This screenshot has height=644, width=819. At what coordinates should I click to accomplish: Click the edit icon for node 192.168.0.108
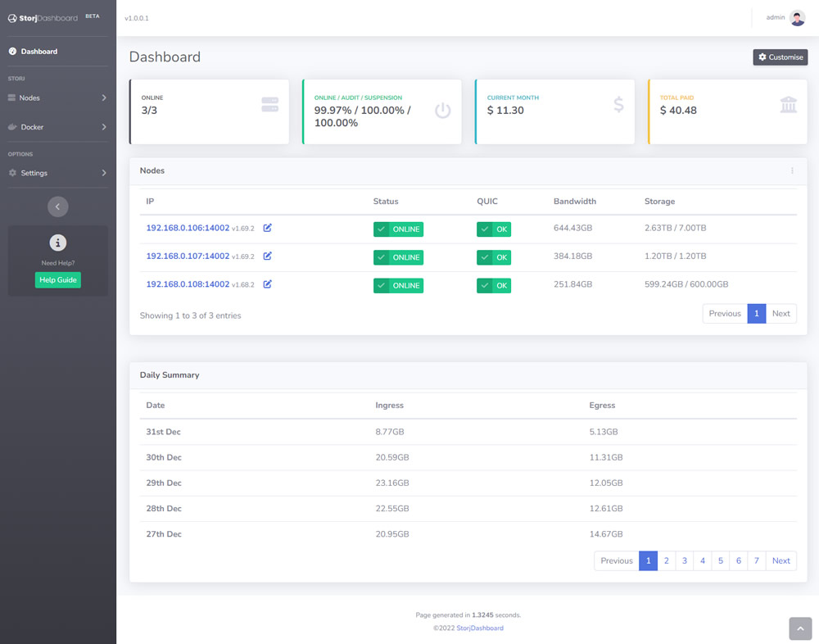pos(268,284)
